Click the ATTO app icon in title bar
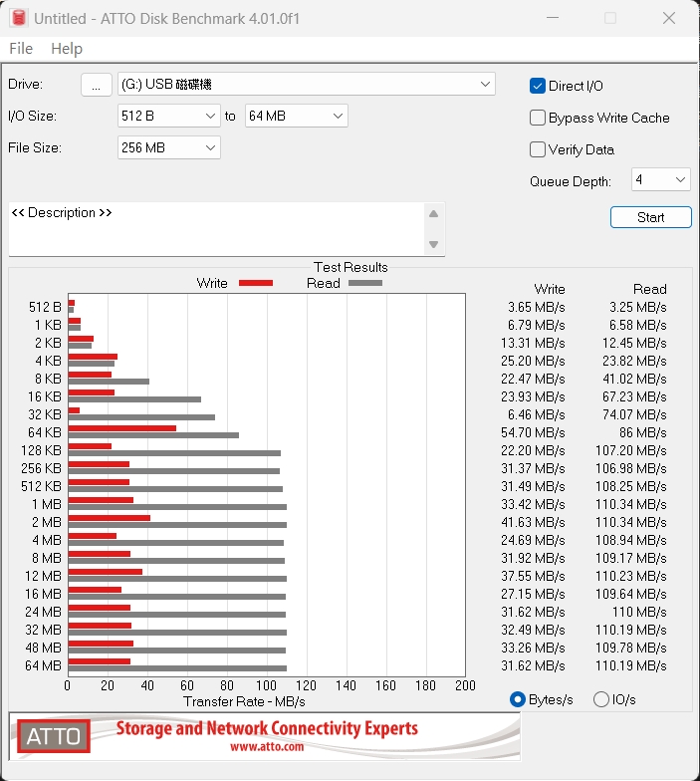The width and height of the screenshot is (700, 781). click(x=18, y=18)
